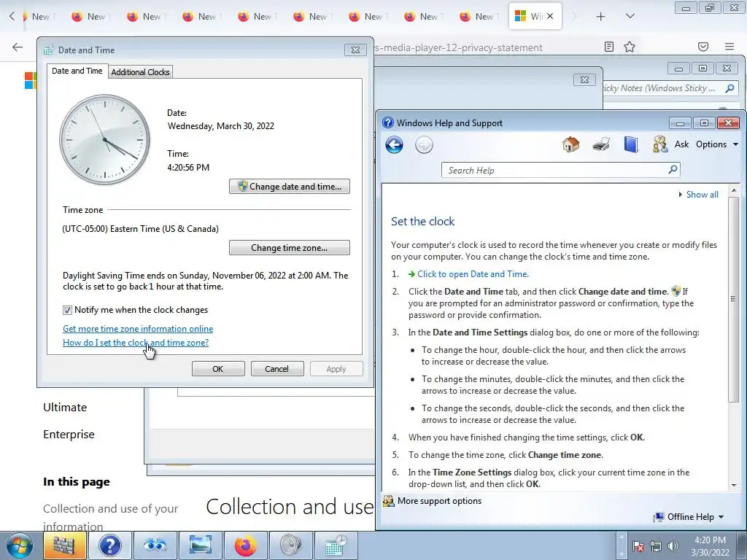Click the Ask people icon
The image size is (747, 560).
[x=659, y=144]
